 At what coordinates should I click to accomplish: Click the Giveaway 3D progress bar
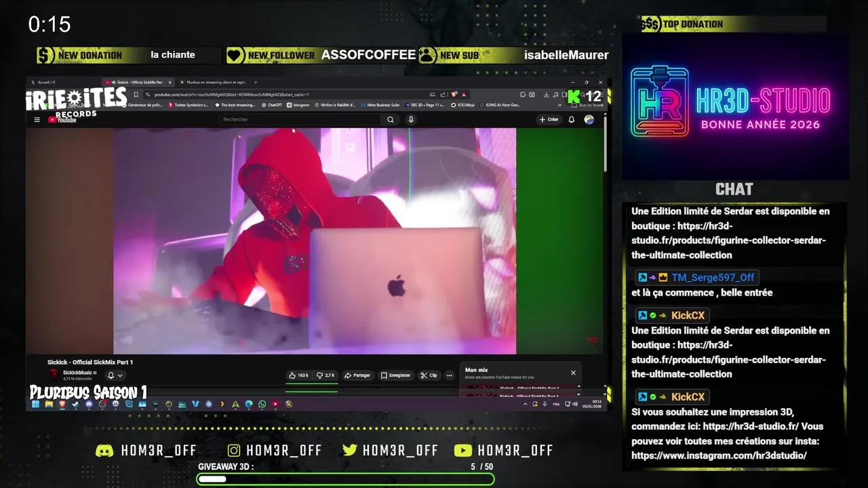[346, 479]
